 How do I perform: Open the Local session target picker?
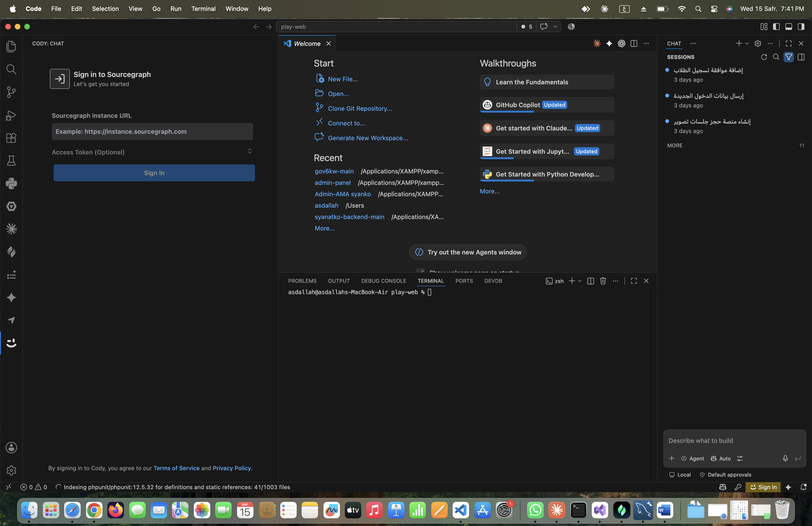point(680,474)
